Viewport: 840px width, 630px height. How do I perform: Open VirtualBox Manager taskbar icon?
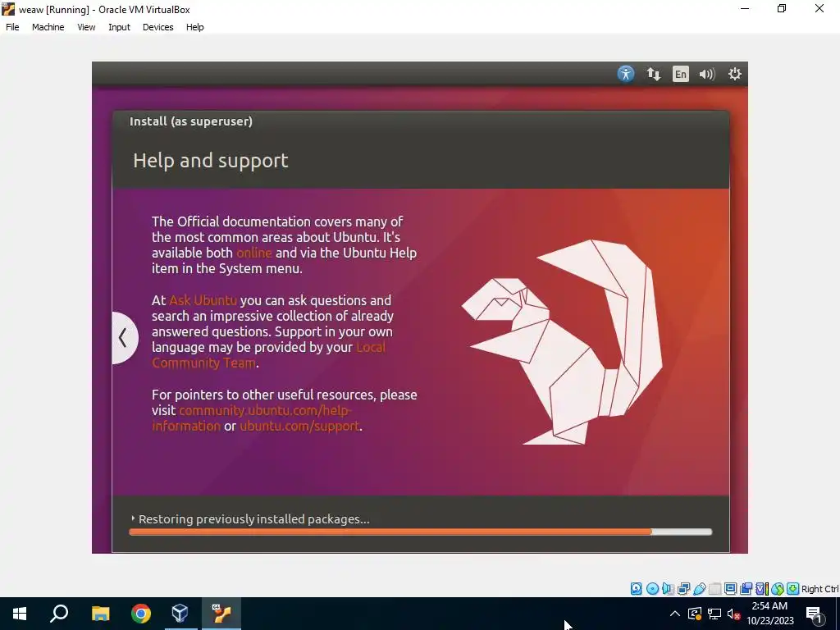click(x=180, y=614)
